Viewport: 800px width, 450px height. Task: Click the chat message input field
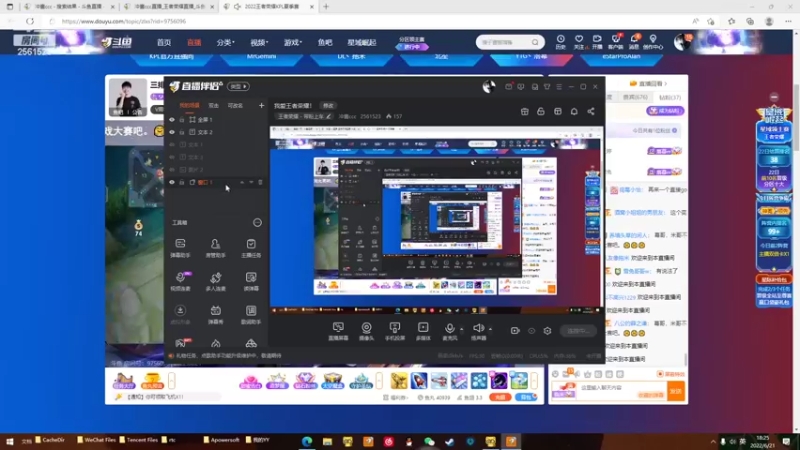click(621, 391)
